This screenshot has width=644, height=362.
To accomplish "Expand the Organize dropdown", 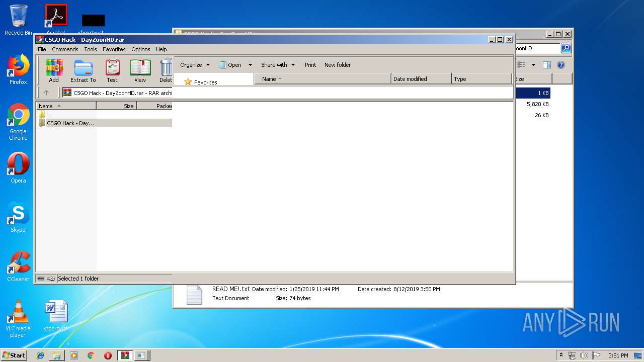I will 195,65.
